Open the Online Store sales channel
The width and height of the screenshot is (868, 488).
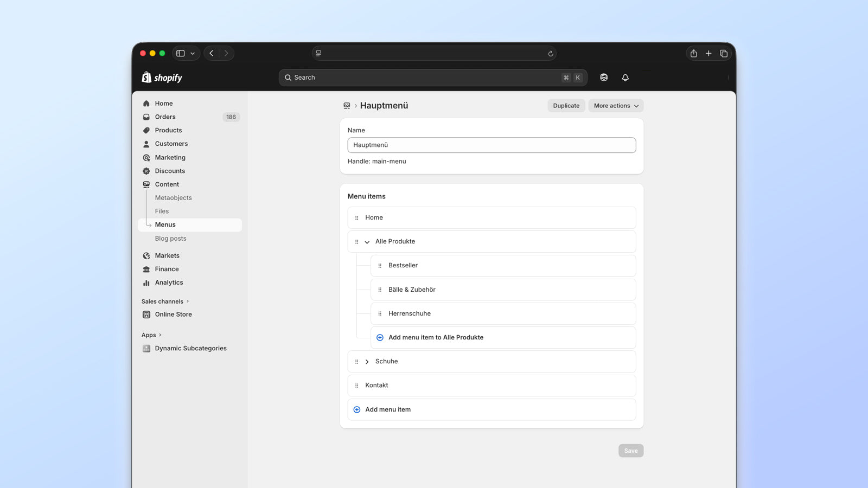pyautogui.click(x=173, y=314)
